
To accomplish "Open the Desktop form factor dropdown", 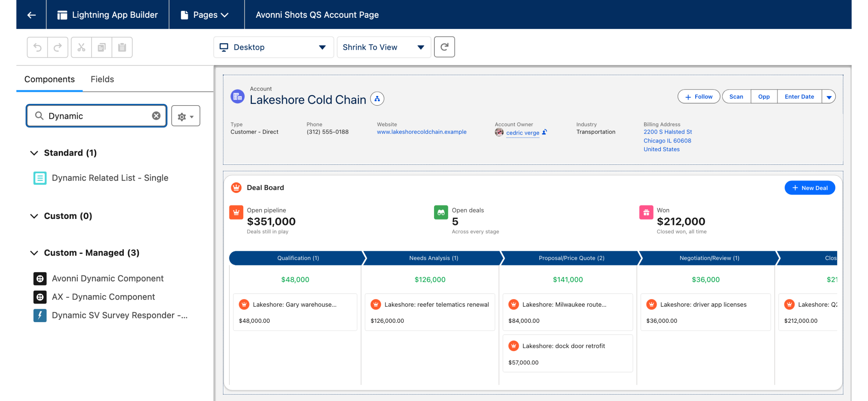I will [x=274, y=47].
